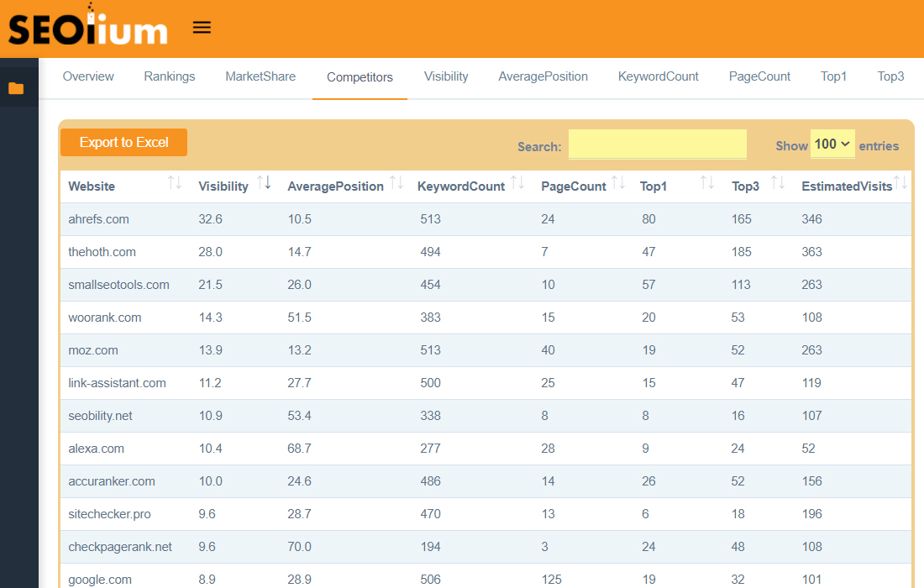Sort table by Top1 column arrows

[707, 182]
